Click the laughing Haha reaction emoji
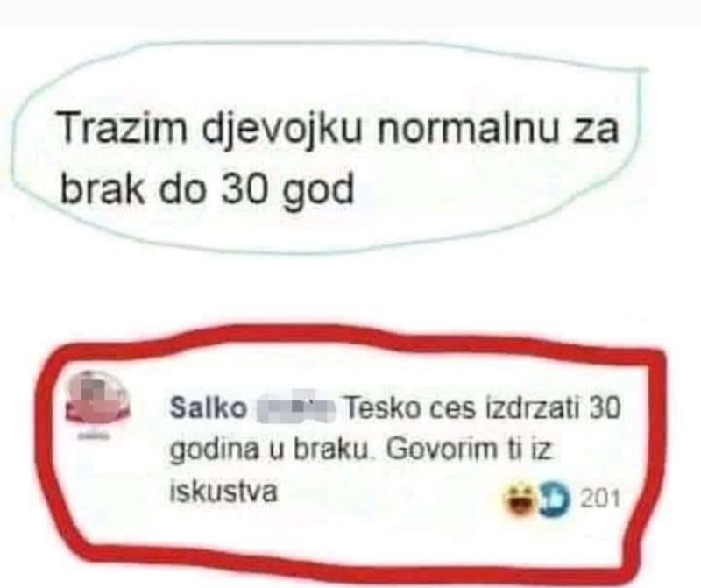This screenshot has width=701, height=588. pos(519,499)
